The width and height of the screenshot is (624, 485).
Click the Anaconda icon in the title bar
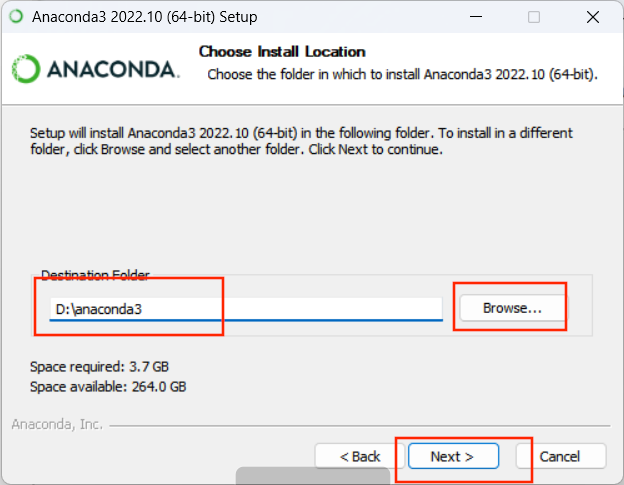click(16, 17)
